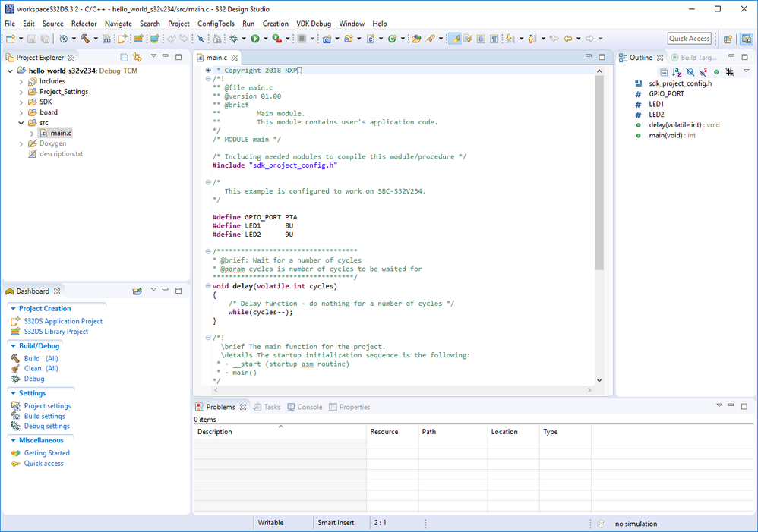
Task: Launch Debug with the toolbar bug icon
Action: coord(233,39)
